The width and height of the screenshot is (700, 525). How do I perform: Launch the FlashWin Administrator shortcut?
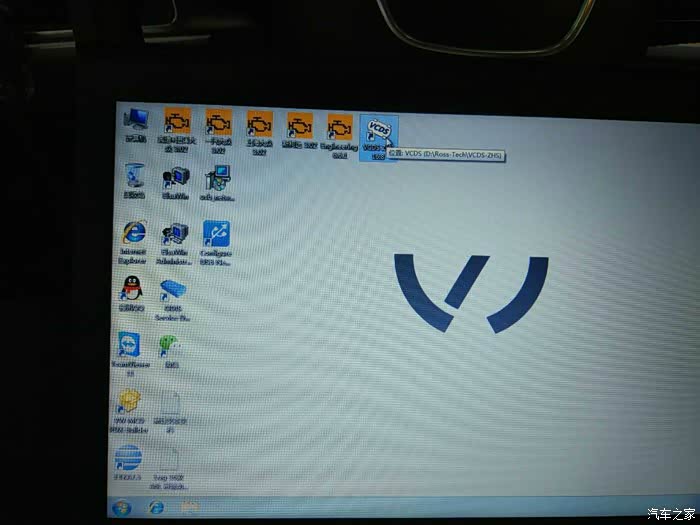[174, 244]
